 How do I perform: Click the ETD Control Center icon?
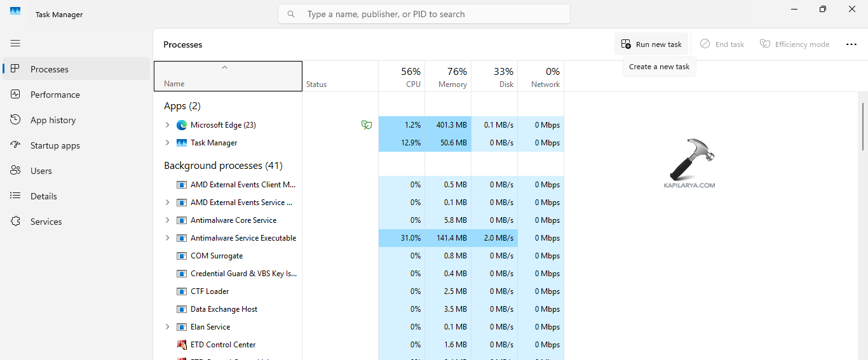tap(182, 345)
